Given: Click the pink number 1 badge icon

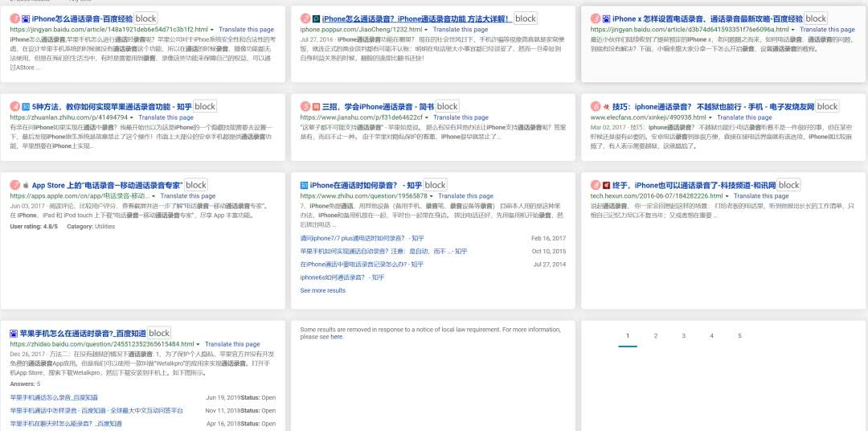Looking at the screenshot, I should [x=14, y=18].
